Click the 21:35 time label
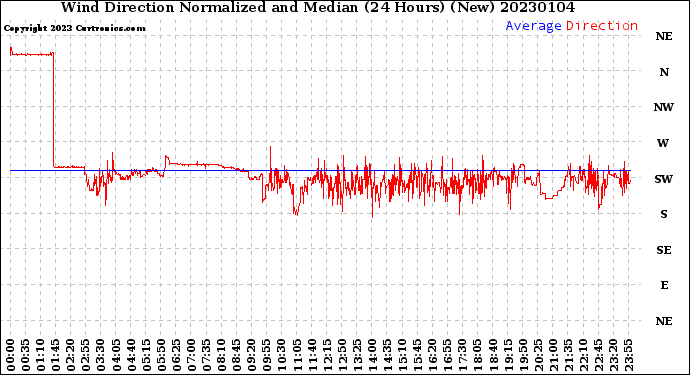The height and width of the screenshot is (375, 690). (568, 355)
